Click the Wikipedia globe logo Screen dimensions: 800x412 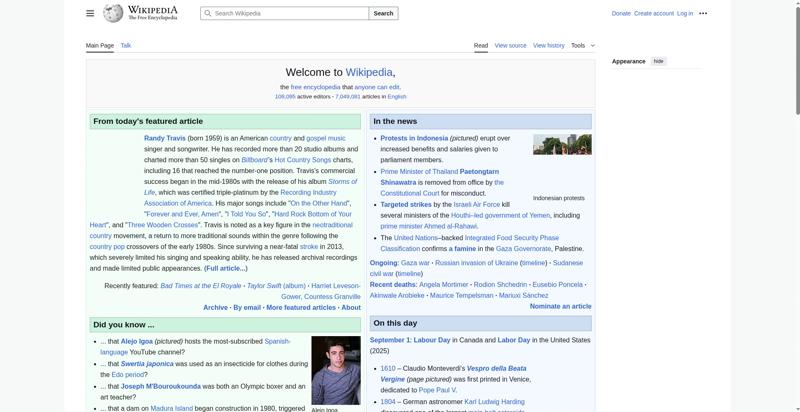[x=113, y=13]
